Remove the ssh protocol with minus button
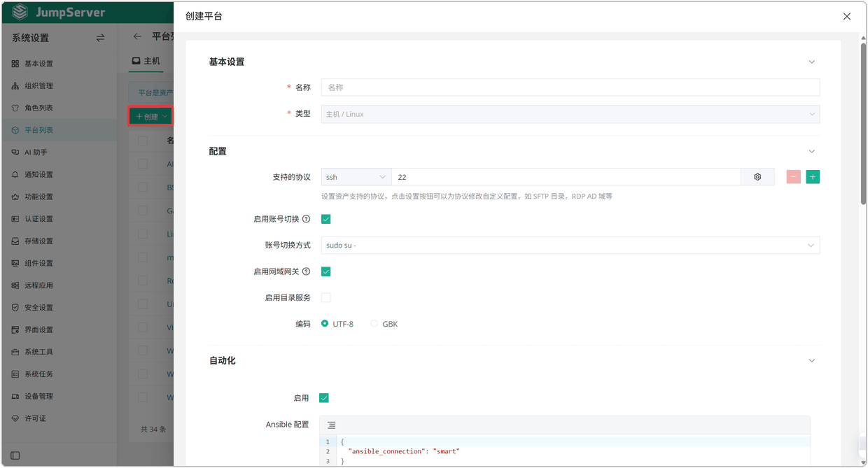This screenshot has height=468, width=868. tap(793, 177)
